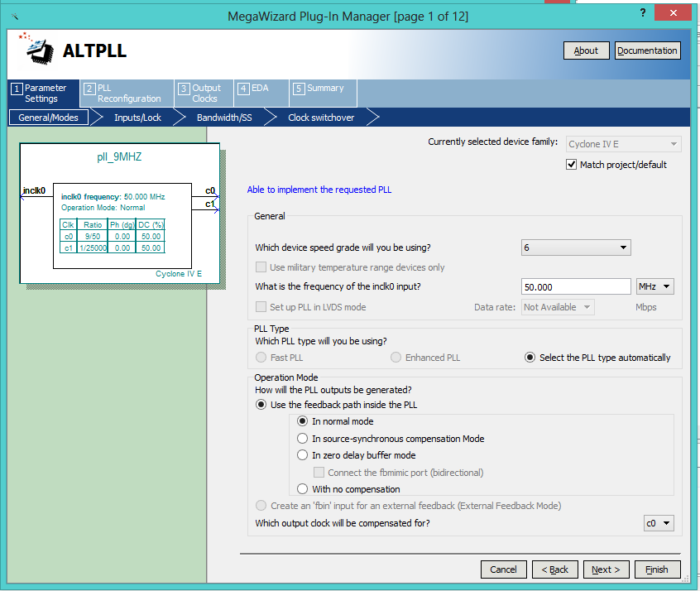Open the Data rate dropdown
The image size is (700, 591).
[x=558, y=307]
